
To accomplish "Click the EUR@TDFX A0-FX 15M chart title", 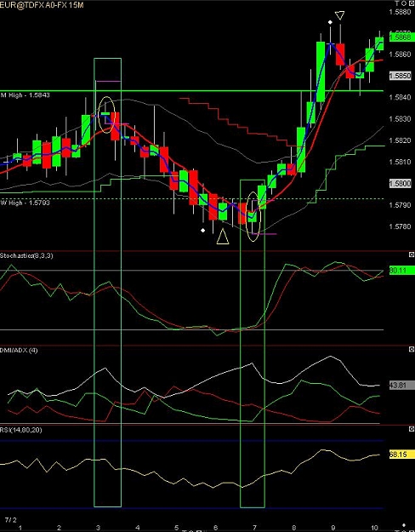I will point(42,5).
